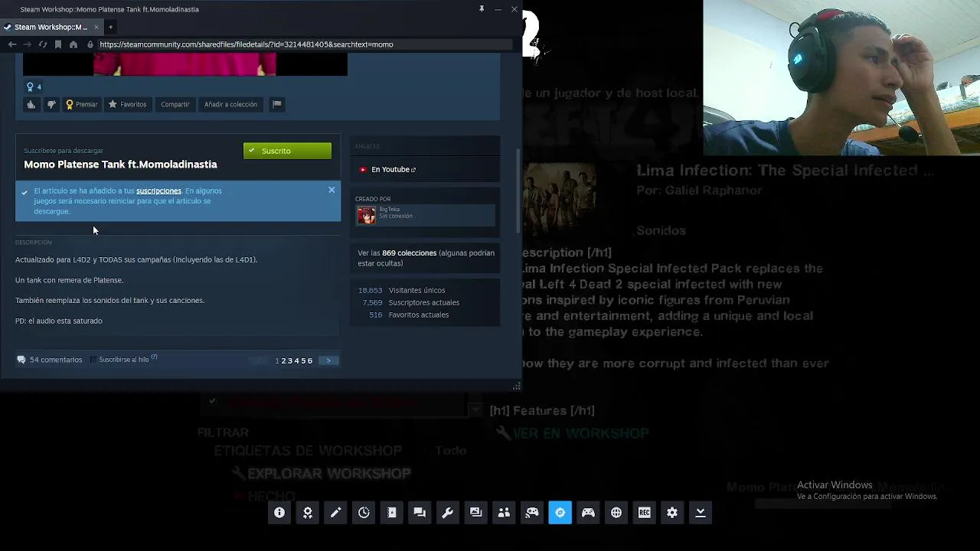Click the 516 Favoritos actuales stat
Screen dimensions: 980x551
click(x=409, y=315)
